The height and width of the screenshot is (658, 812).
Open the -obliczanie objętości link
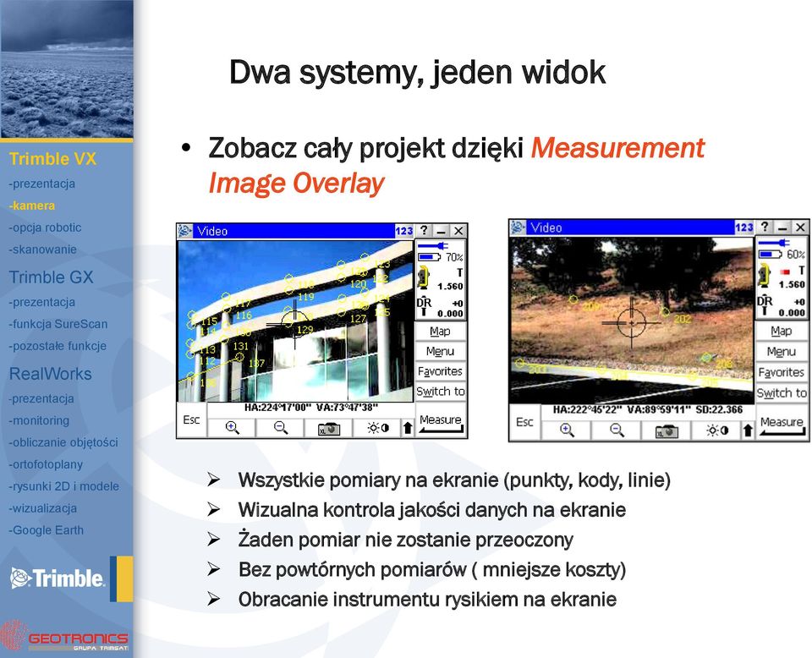[x=63, y=442]
